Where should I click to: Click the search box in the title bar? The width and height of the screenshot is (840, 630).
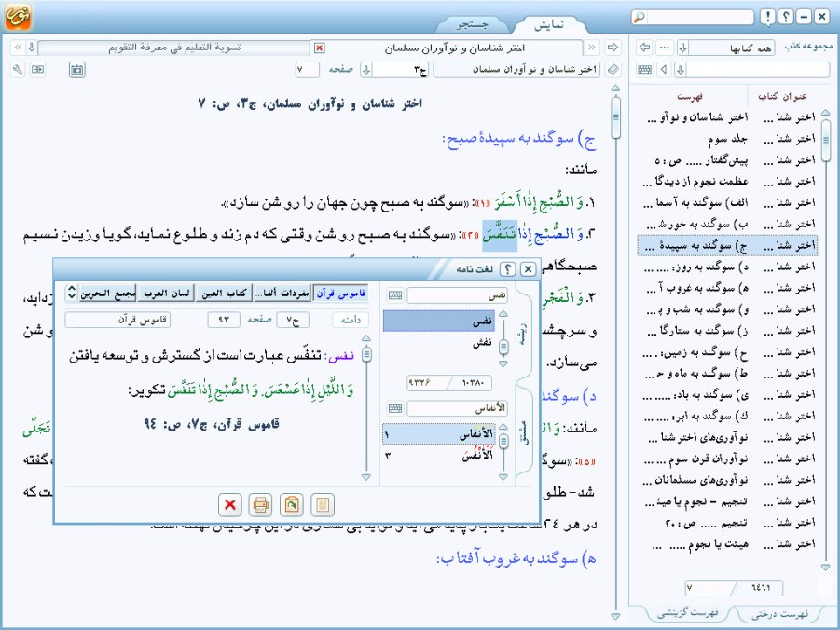[x=699, y=17]
